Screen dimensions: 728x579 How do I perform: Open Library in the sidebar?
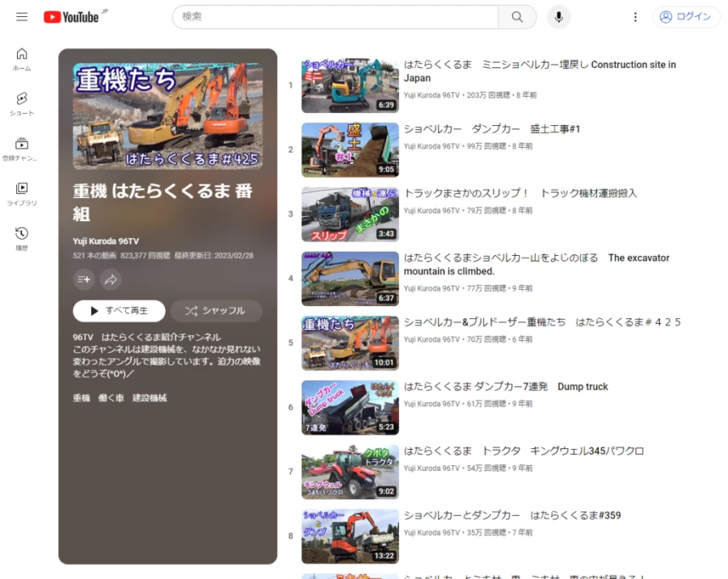[x=22, y=193]
